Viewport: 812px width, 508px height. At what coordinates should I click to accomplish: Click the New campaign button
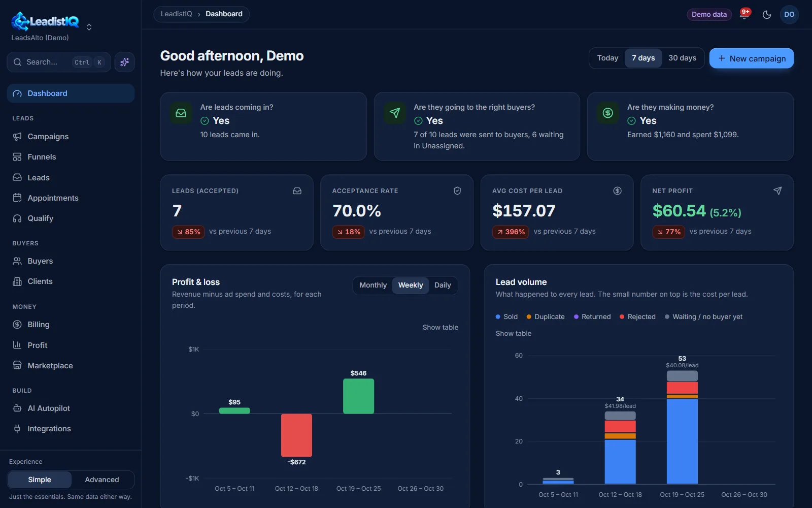tap(752, 58)
